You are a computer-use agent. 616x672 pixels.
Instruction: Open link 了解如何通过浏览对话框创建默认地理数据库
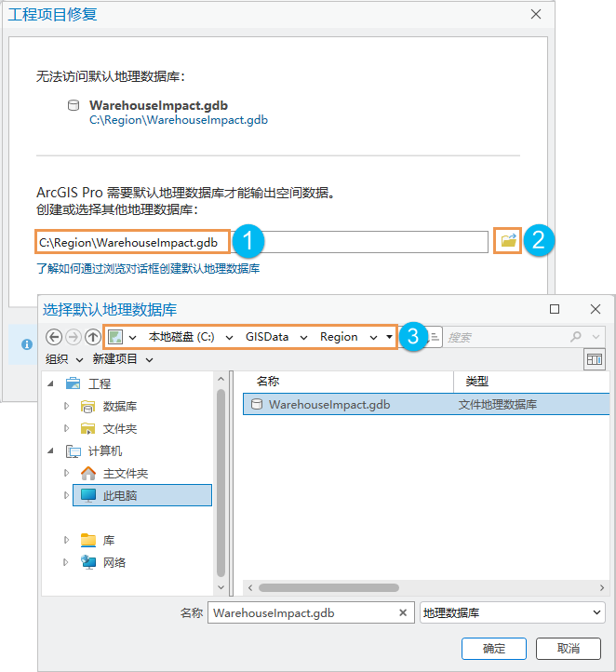click(x=148, y=269)
